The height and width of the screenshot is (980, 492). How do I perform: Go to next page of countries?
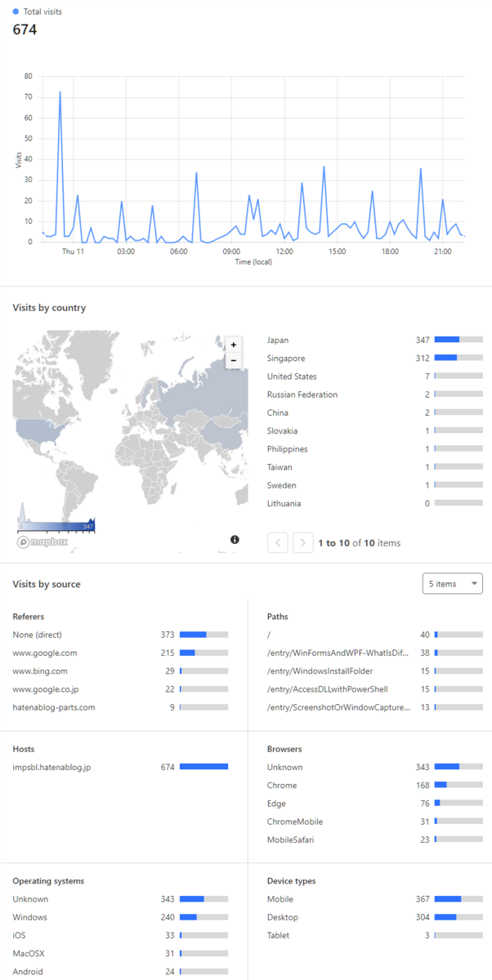pos(303,542)
